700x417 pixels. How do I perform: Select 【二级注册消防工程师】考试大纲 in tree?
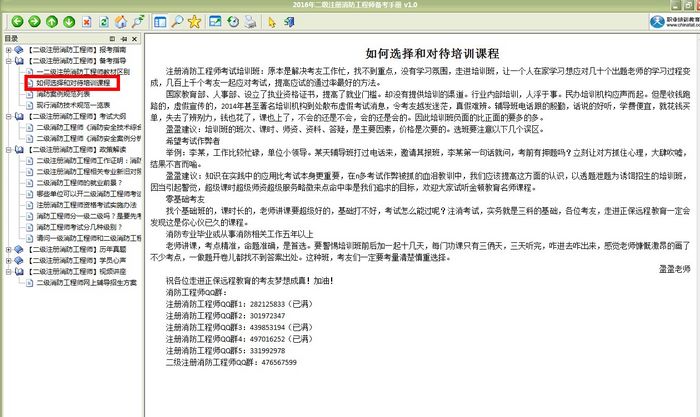click(x=76, y=116)
